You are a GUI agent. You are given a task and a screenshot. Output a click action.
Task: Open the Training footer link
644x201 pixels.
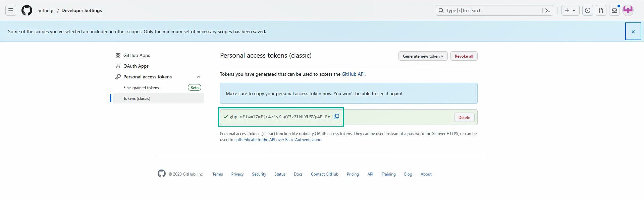(x=389, y=174)
